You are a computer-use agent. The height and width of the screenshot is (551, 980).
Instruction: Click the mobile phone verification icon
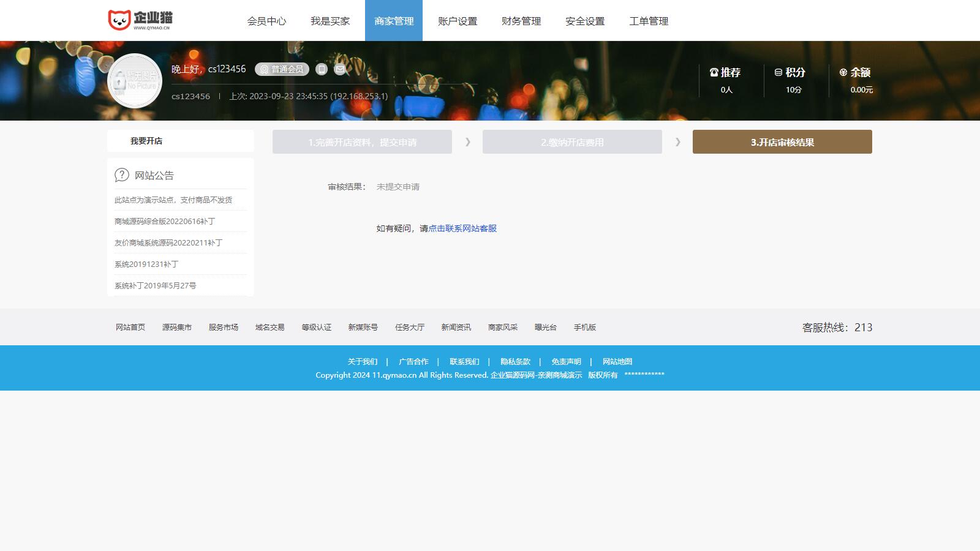pyautogui.click(x=322, y=69)
